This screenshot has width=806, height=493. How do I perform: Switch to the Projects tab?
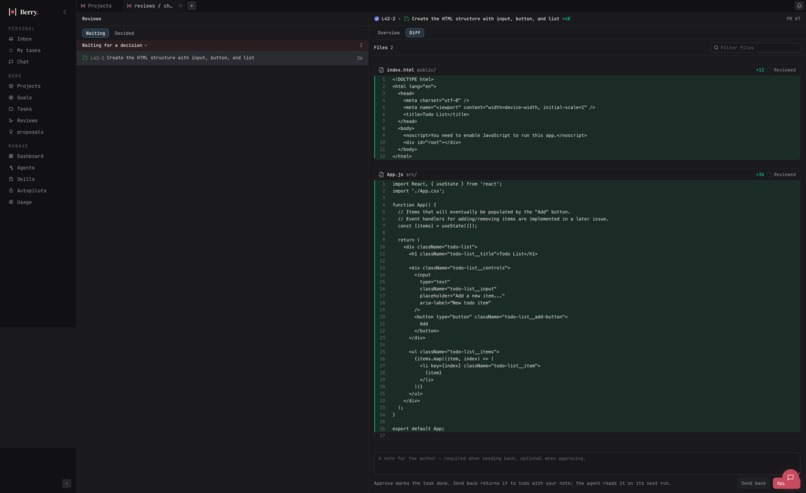(96, 6)
